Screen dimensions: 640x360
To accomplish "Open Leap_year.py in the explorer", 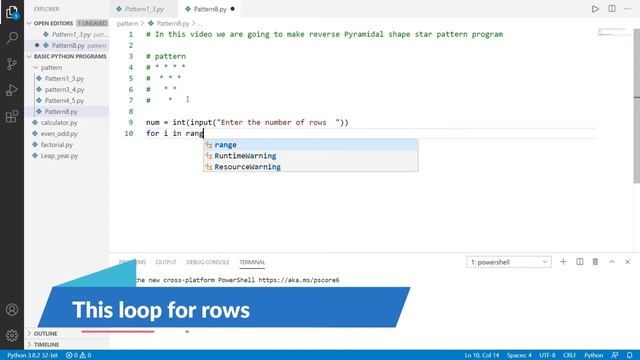I will (x=59, y=156).
